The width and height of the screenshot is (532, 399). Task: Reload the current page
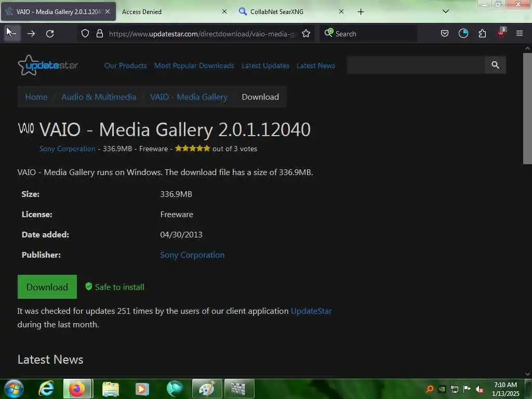pyautogui.click(x=50, y=33)
